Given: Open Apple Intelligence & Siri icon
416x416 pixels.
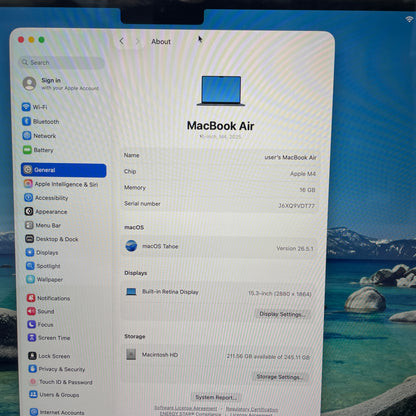Looking at the screenshot, I should 28,184.
